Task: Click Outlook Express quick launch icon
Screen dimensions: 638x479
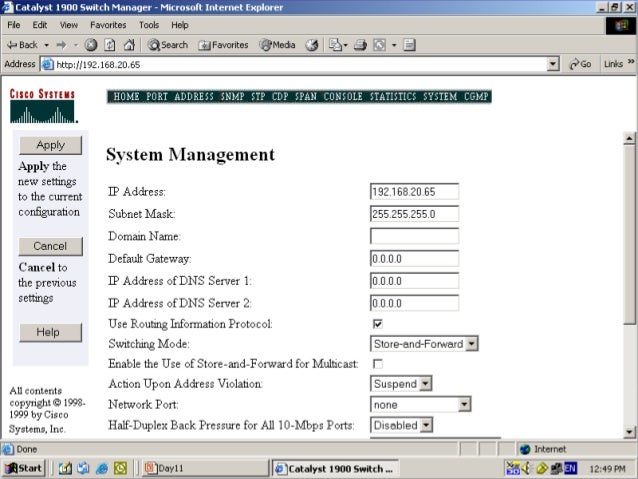Action: (x=83, y=468)
